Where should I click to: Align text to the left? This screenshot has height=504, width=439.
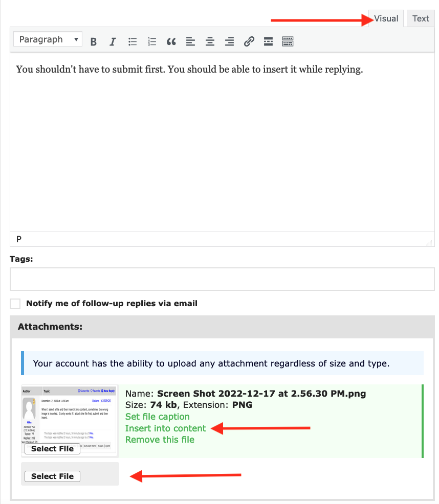[x=191, y=42]
